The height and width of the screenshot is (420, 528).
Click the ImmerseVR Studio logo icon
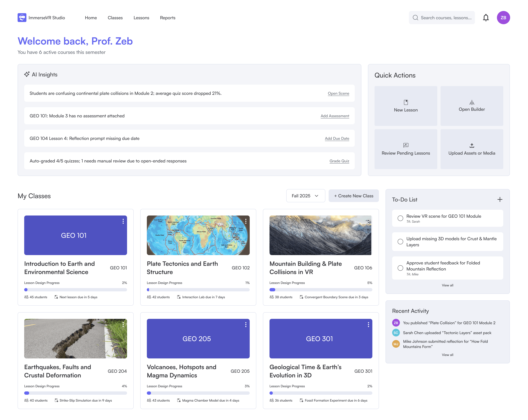point(22,18)
